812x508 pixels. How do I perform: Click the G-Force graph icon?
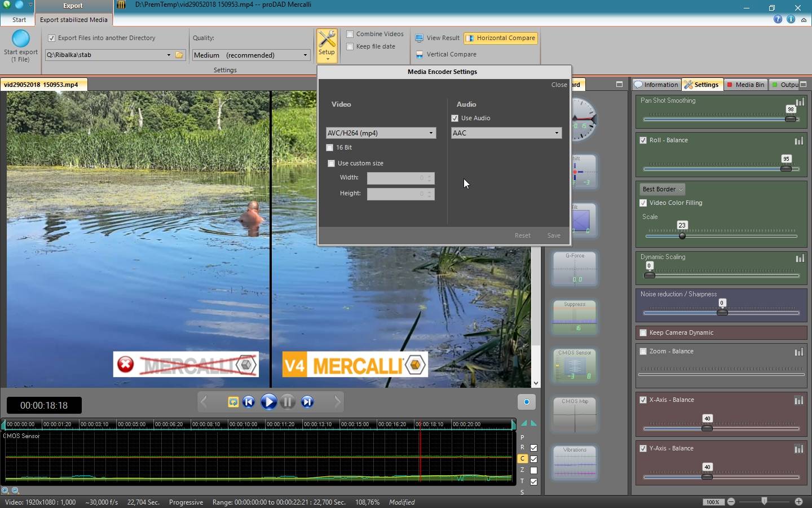click(x=574, y=268)
